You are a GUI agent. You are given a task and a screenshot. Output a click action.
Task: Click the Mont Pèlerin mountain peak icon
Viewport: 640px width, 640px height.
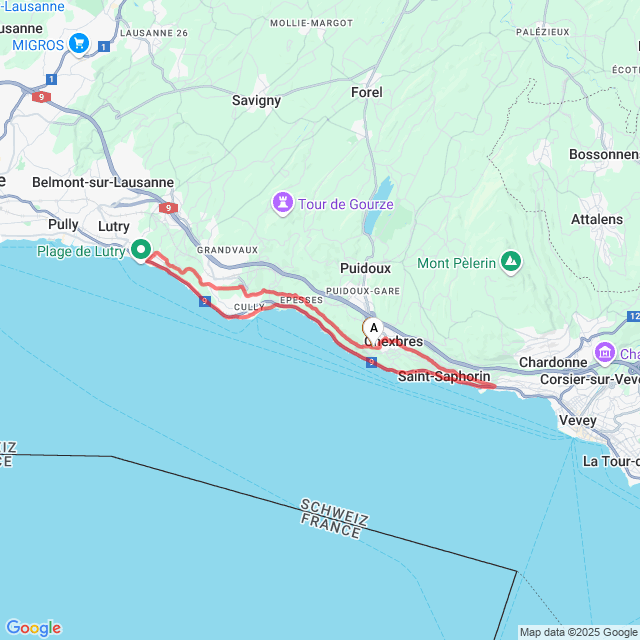pyautogui.click(x=511, y=262)
